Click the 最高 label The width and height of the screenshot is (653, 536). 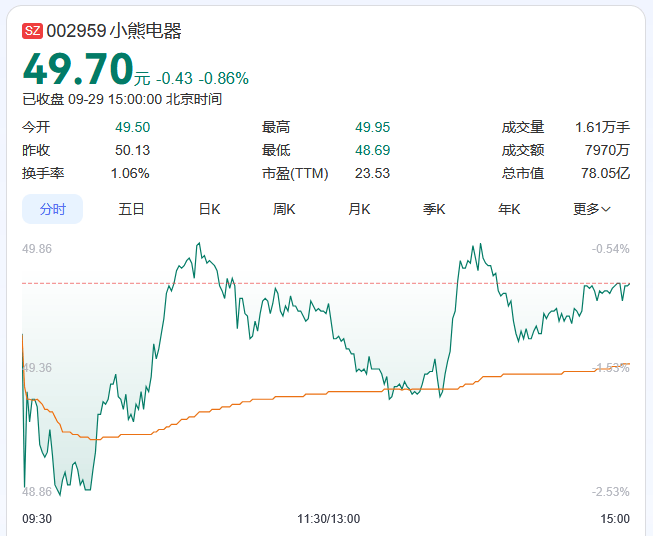[276, 127]
